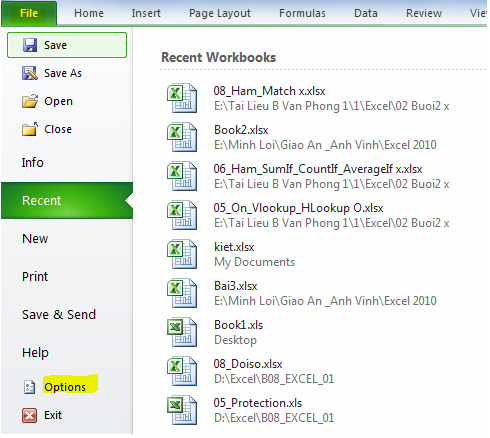Choose Save & Send from the menu

59,314
